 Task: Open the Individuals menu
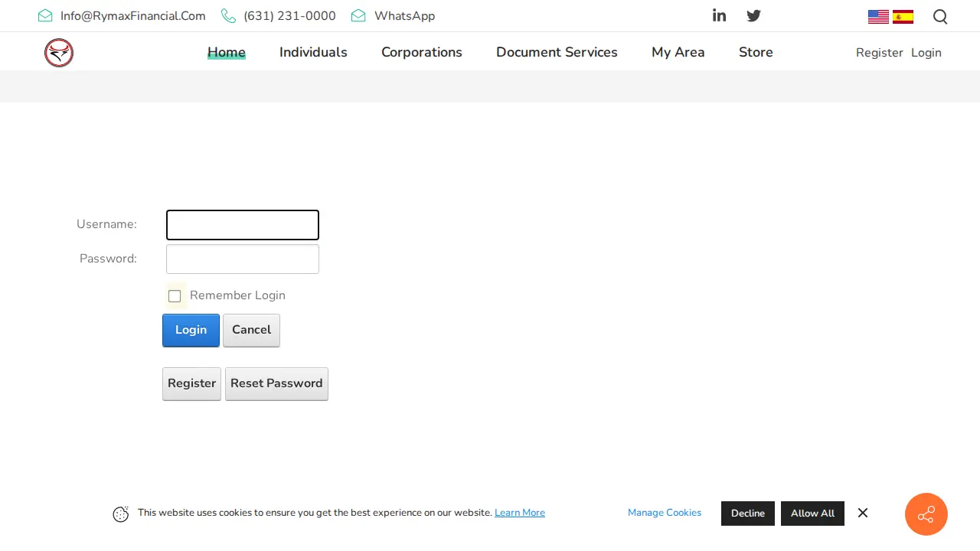(313, 52)
